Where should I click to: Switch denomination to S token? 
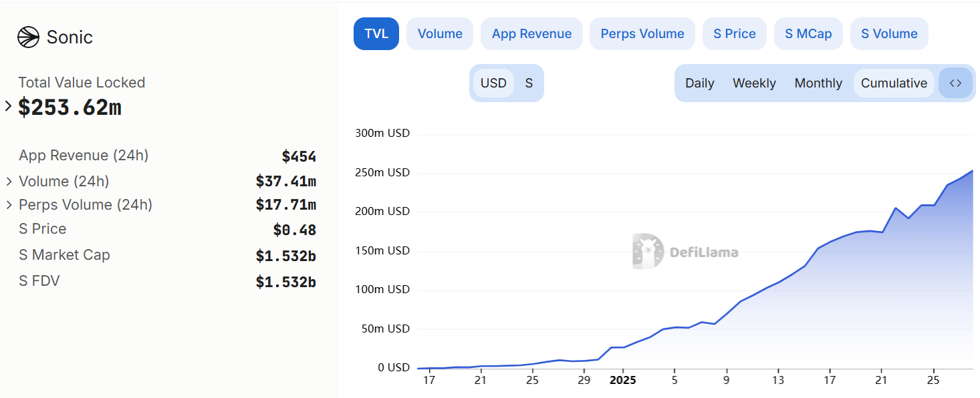[529, 83]
